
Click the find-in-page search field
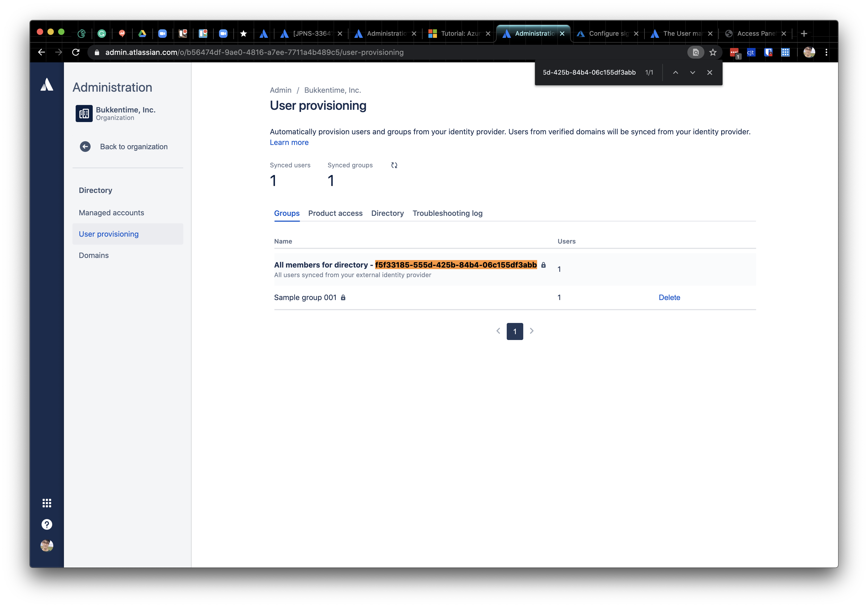coord(590,72)
